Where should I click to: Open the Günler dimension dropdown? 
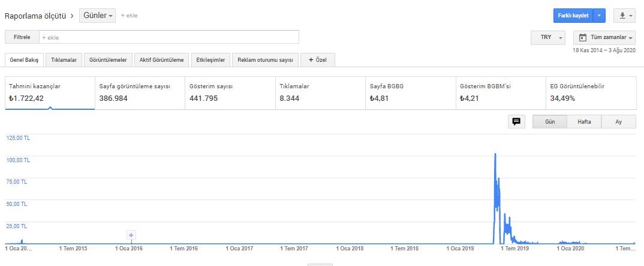point(97,16)
